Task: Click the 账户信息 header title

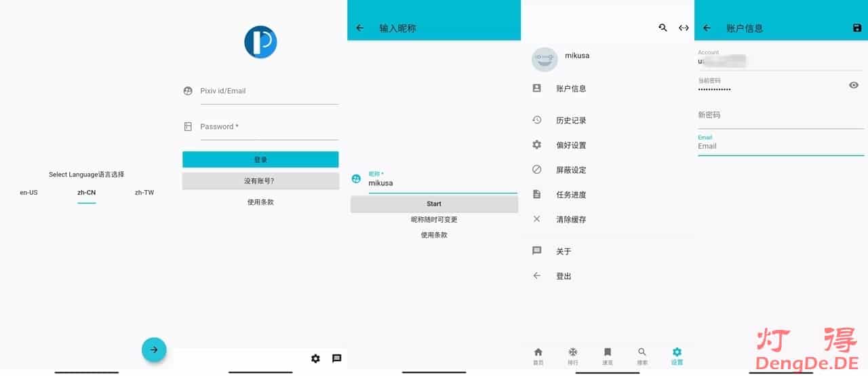Action: click(745, 28)
